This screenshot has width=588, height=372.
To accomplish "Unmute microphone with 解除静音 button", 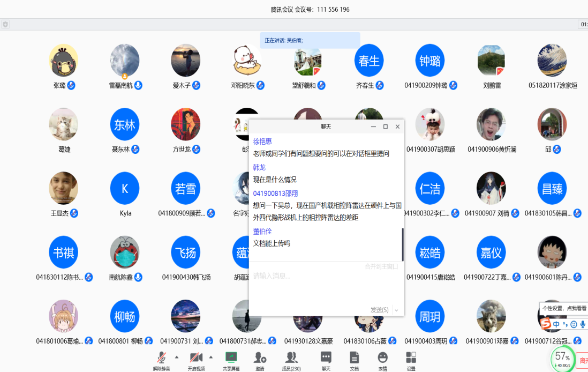I will pyautogui.click(x=161, y=358).
